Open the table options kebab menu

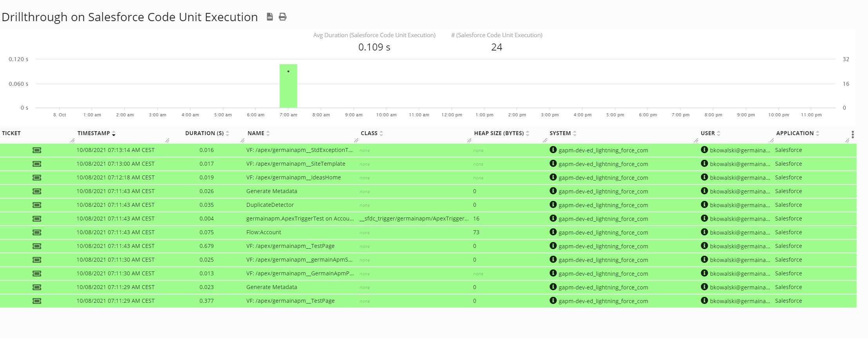[x=852, y=134]
